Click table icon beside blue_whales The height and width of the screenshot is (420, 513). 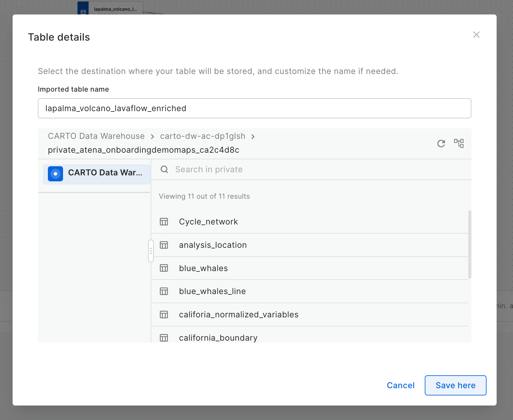pos(164,268)
